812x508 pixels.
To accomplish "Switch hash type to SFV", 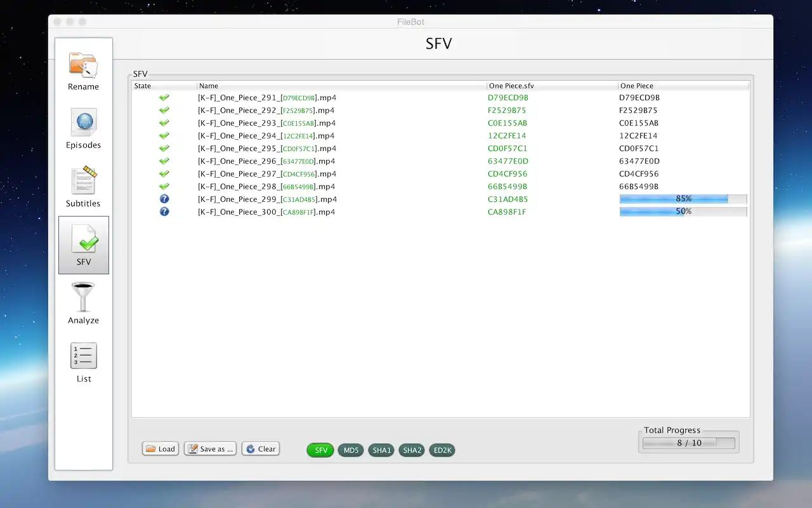I will [x=320, y=450].
